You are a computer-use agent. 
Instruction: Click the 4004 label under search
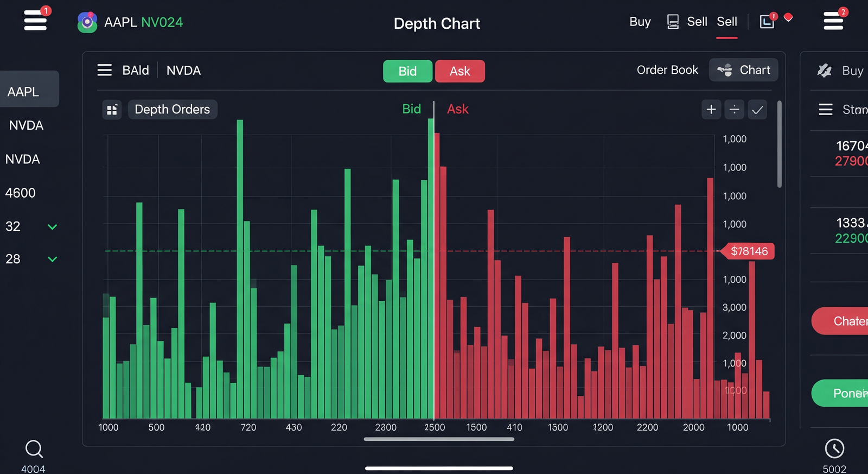tap(33, 469)
